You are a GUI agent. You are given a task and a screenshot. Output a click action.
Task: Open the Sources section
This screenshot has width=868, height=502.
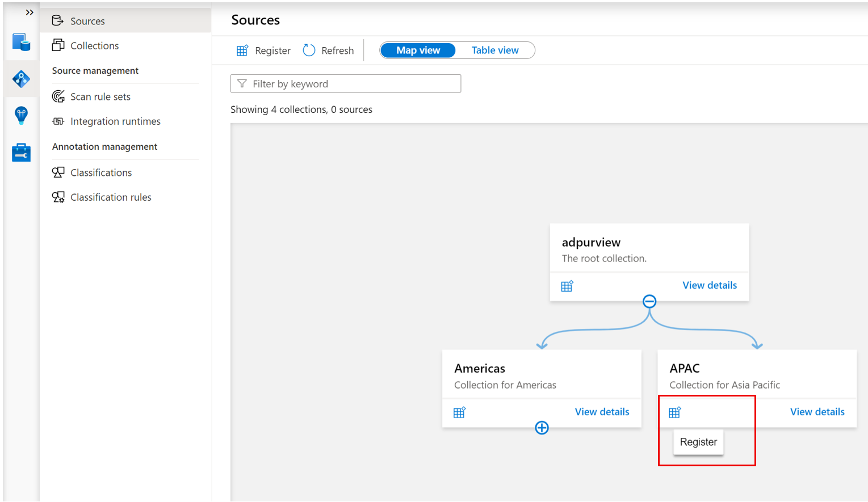pyautogui.click(x=87, y=21)
